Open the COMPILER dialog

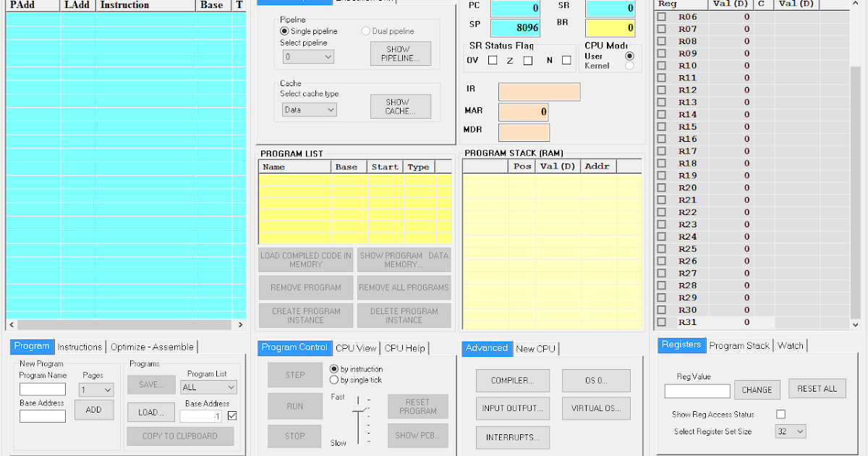click(512, 380)
